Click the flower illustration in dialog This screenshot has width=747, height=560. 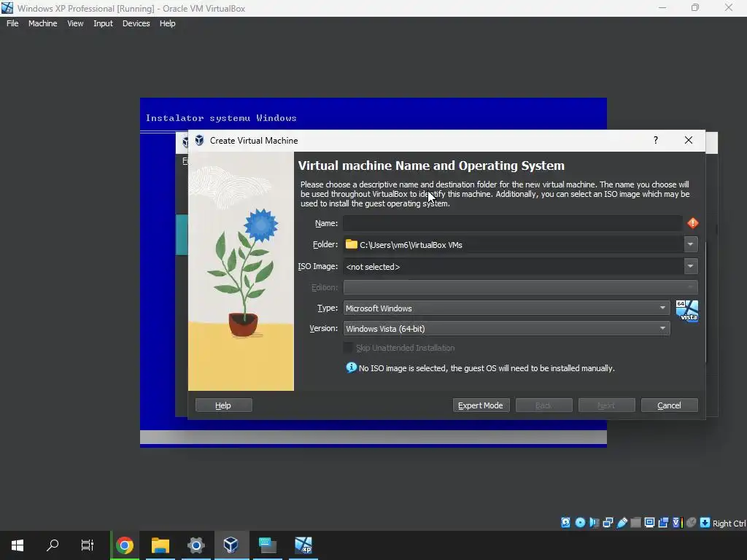[241, 271]
